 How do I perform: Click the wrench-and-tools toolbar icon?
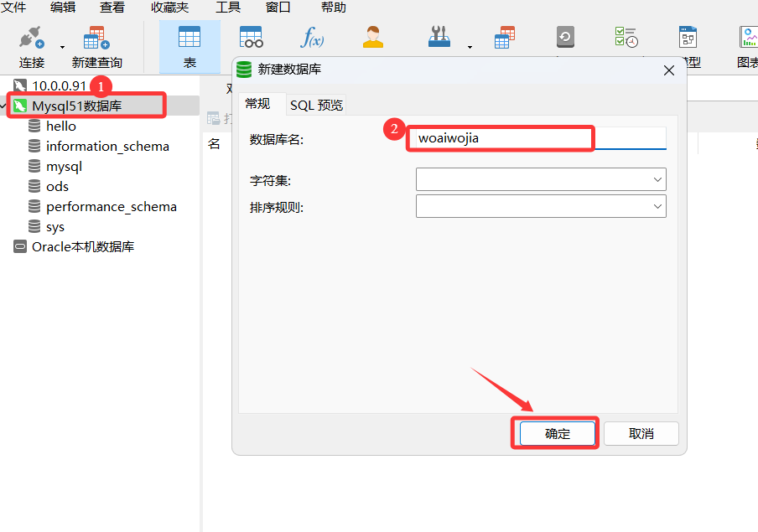(x=439, y=38)
